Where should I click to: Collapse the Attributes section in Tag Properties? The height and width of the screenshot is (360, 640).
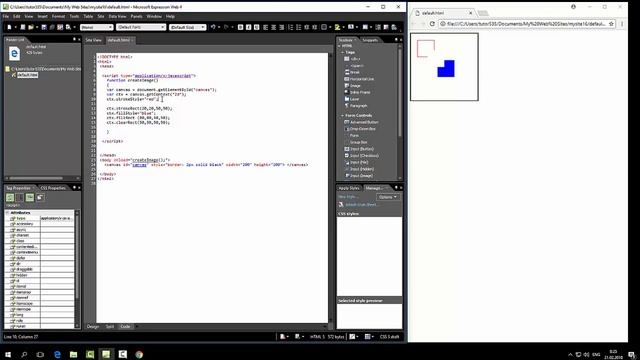point(7,213)
